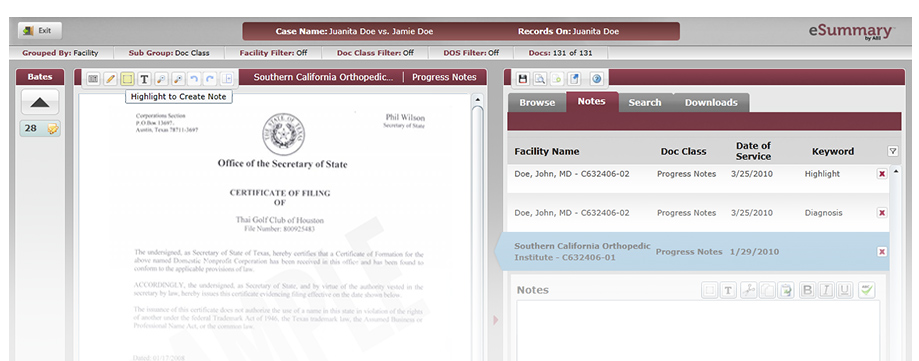Screen dimensions: 919x361
Task: Select the Text tool in document toolbar
Action: point(144,79)
